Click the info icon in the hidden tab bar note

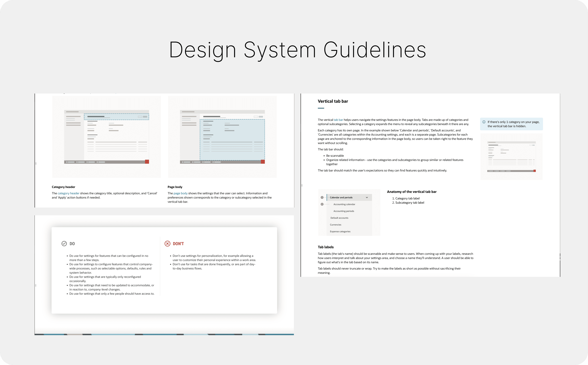[x=484, y=122]
